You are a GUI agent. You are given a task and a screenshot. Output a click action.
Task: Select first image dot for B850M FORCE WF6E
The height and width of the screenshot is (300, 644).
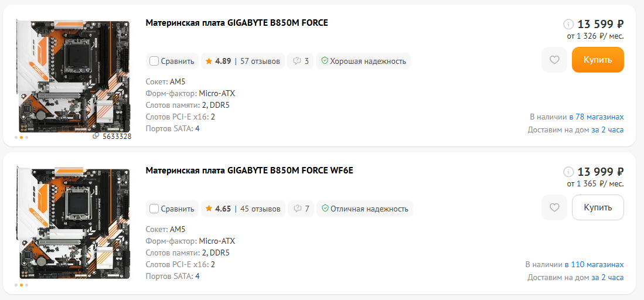coord(16,285)
